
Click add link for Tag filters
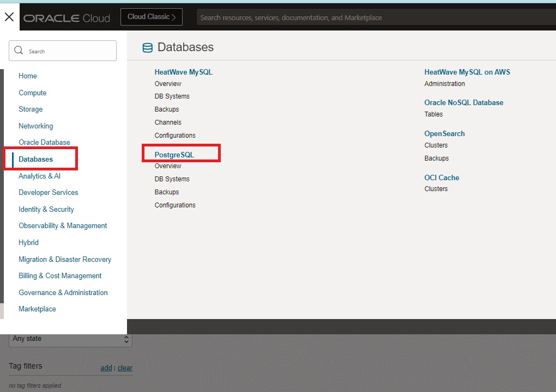(x=106, y=368)
